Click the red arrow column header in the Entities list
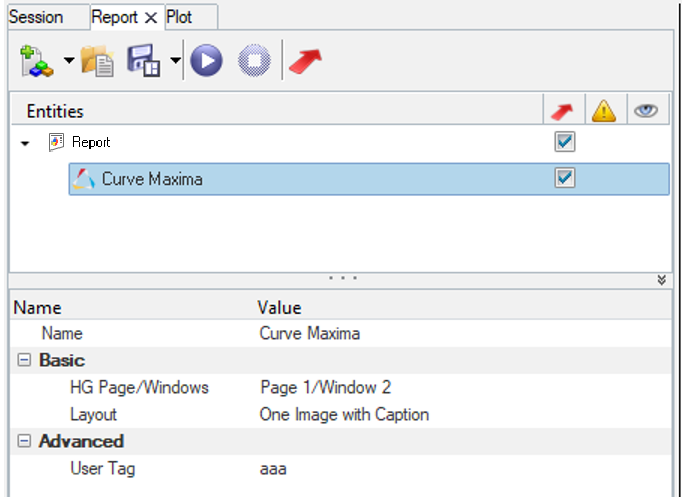 [x=564, y=111]
